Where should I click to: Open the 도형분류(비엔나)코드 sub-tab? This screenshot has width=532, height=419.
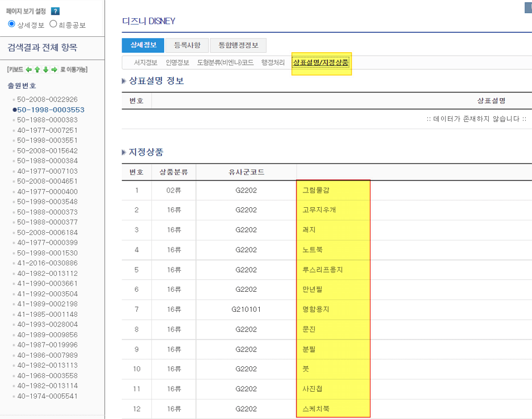pyautogui.click(x=225, y=62)
